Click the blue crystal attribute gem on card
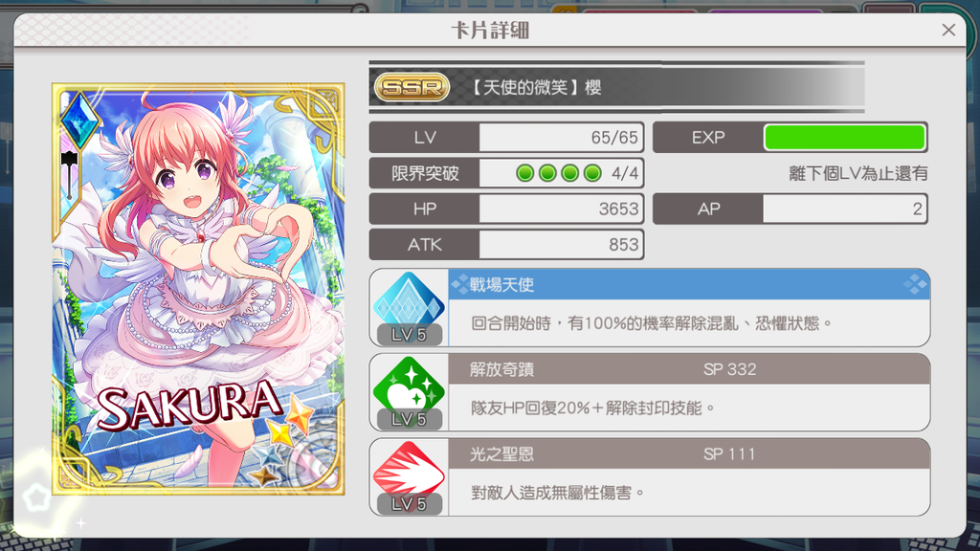This screenshot has width=980, height=551. tap(80, 120)
